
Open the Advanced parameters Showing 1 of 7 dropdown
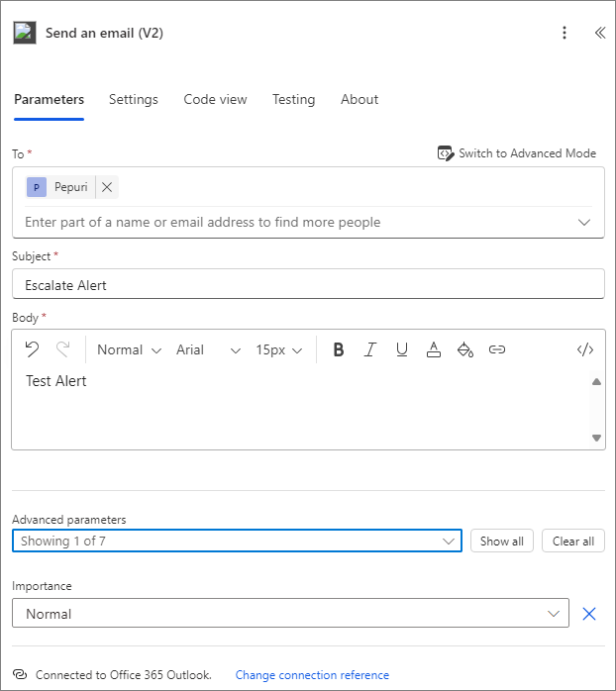238,541
